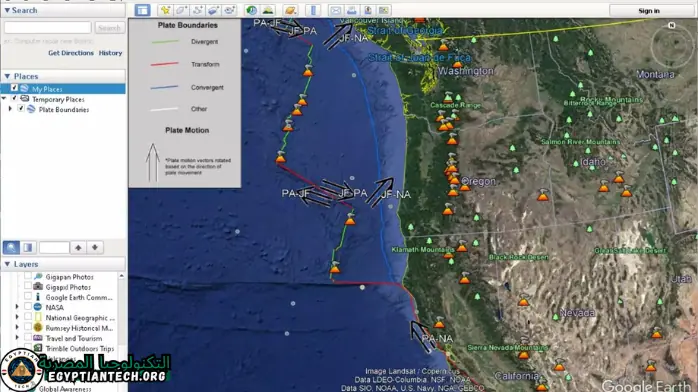Screen dimensions: 698x392
Task: Start recording a tour
Action: (x=230, y=10)
